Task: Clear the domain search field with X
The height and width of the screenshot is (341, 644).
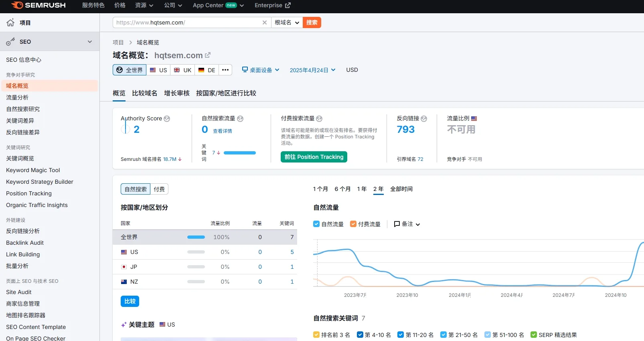Action: tap(265, 22)
